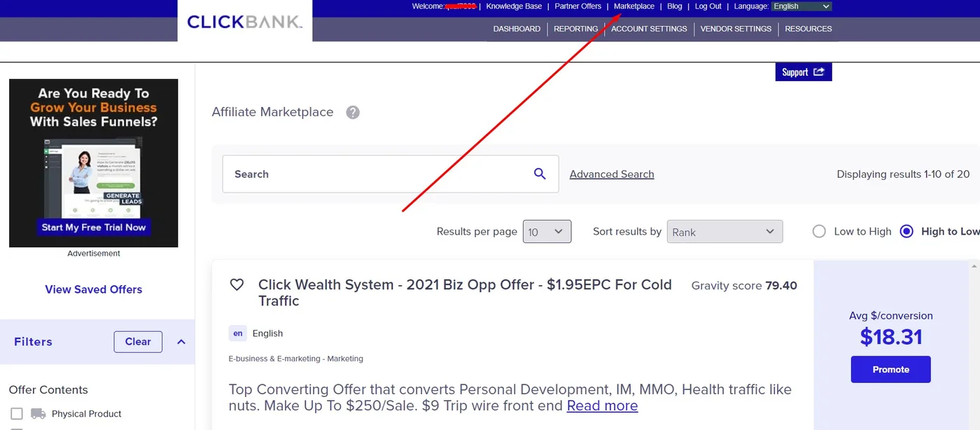Check the Physical Product checkbox

tap(17, 414)
